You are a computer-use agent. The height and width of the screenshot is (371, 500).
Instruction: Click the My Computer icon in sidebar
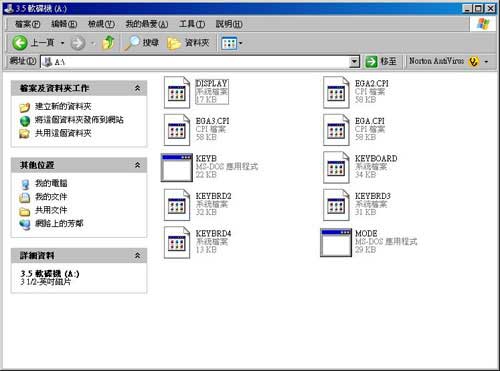tap(25, 184)
